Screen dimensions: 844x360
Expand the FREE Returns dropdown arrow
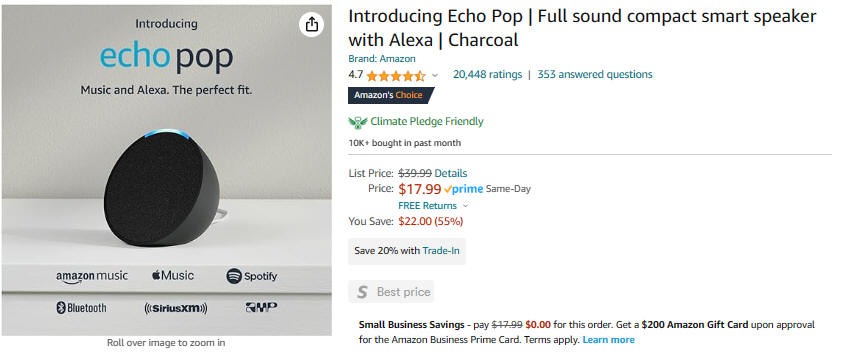pos(466,206)
